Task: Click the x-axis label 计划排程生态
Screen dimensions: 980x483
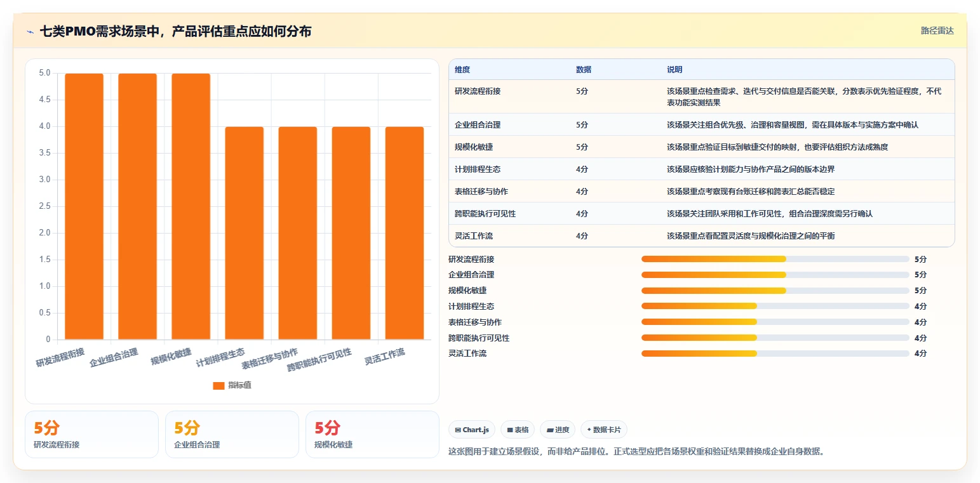Action: (x=220, y=357)
